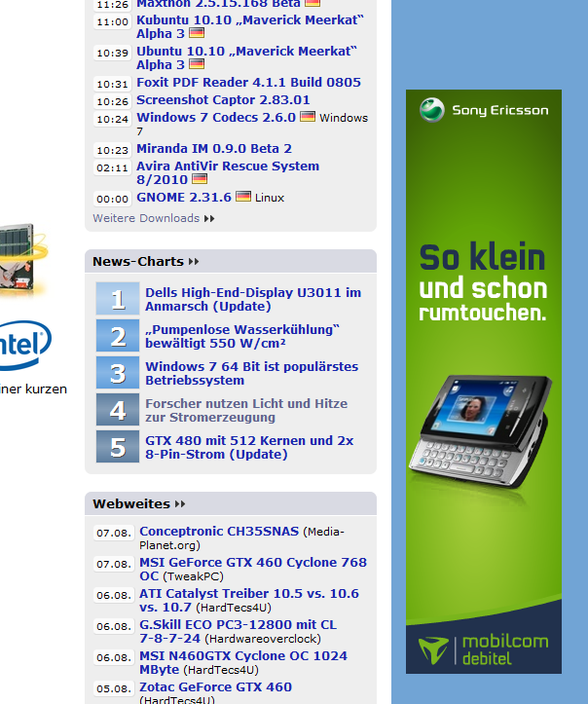This screenshot has height=704, width=588.
Task: Click the 00:00 timestamp beside GNOME
Action: pyautogui.click(x=112, y=199)
